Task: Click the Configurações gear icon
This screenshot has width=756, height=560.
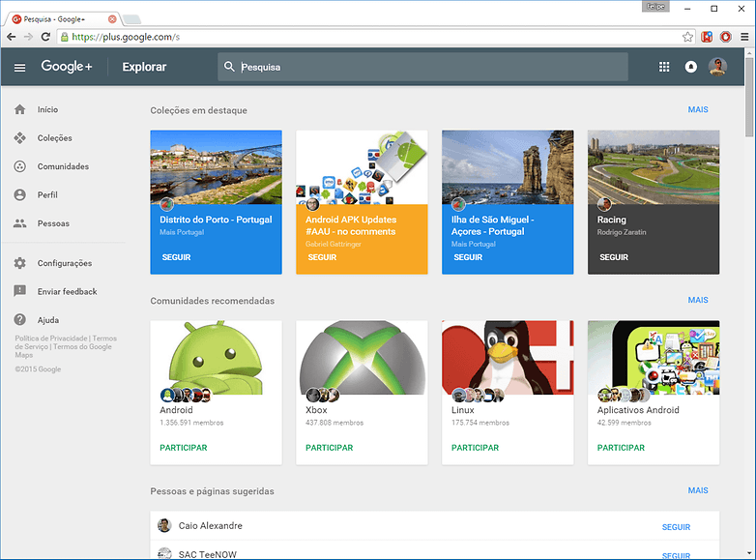Action: point(19,263)
